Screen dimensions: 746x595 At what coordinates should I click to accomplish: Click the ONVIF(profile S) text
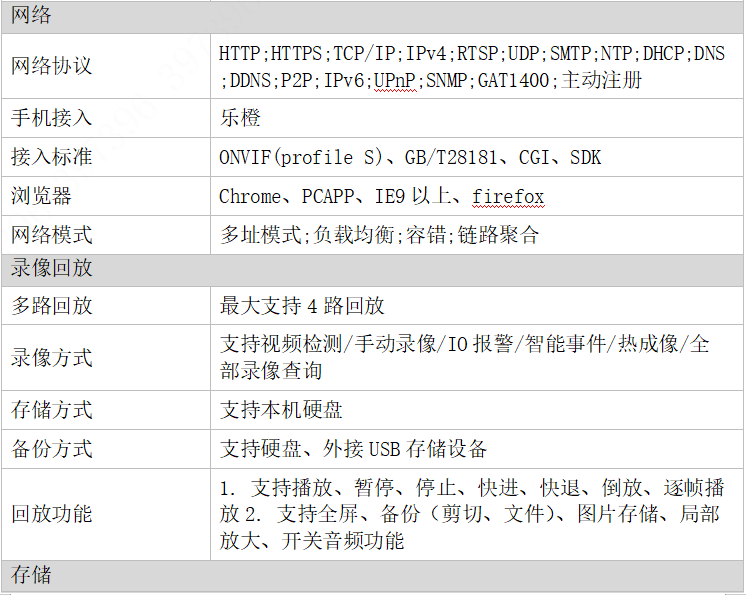301,157
